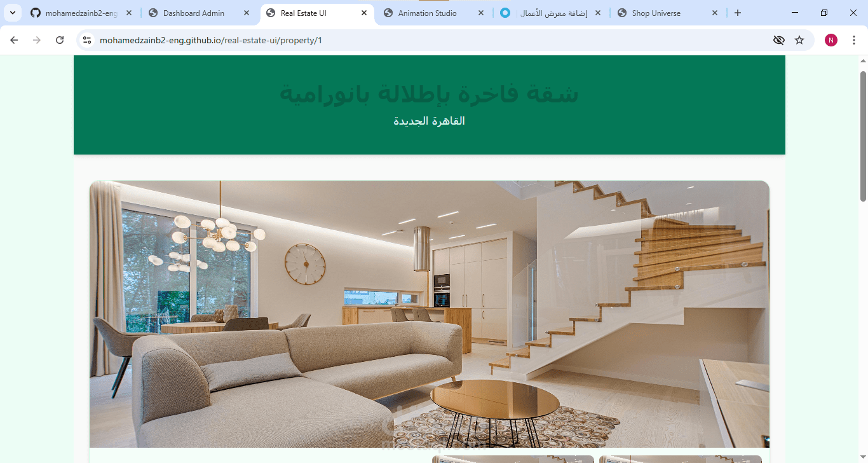Reload the current page
868x463 pixels.
pyautogui.click(x=60, y=40)
